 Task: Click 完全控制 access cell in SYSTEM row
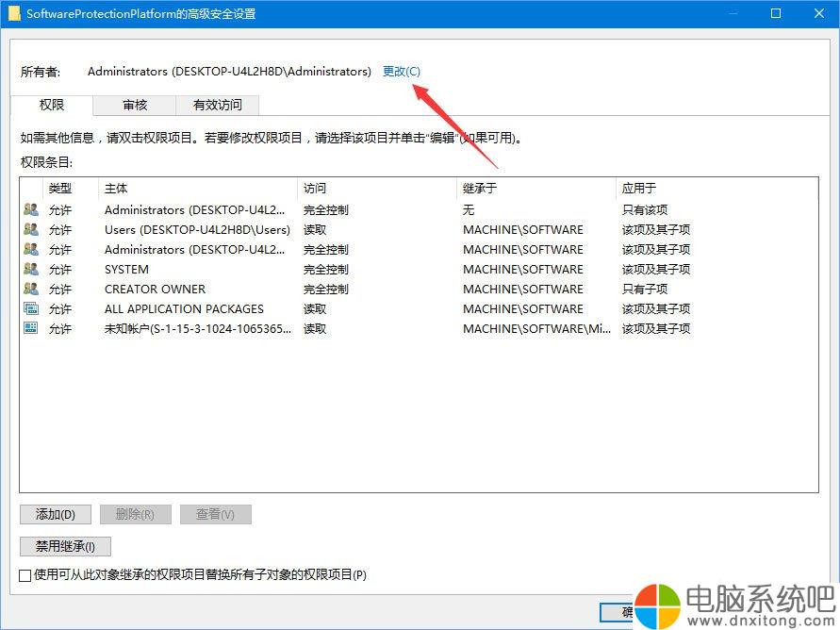(325, 270)
